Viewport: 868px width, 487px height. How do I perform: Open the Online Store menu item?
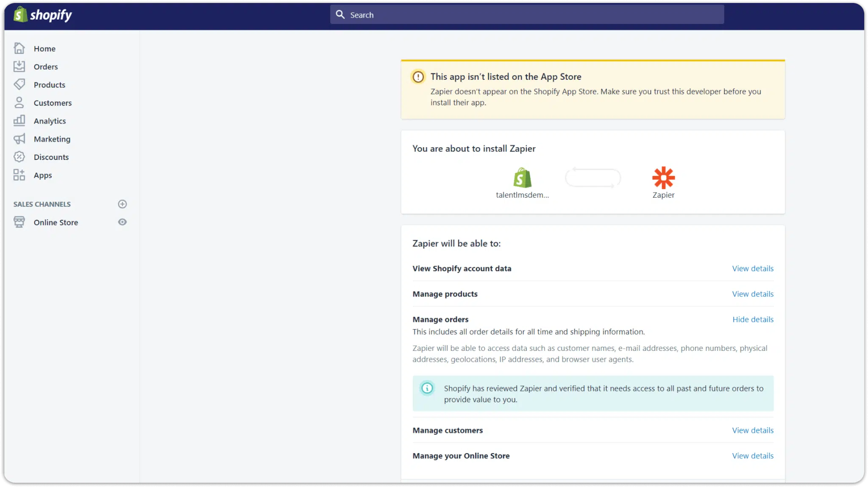(56, 222)
